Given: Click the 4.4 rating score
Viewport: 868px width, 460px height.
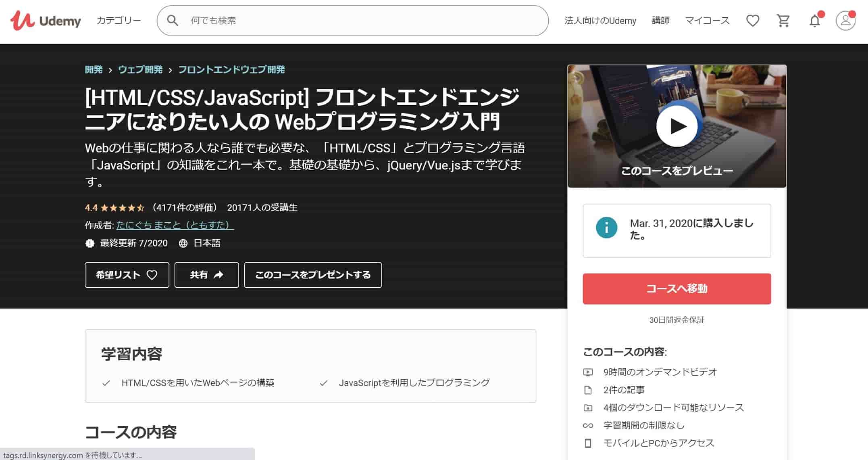Looking at the screenshot, I should (91, 208).
